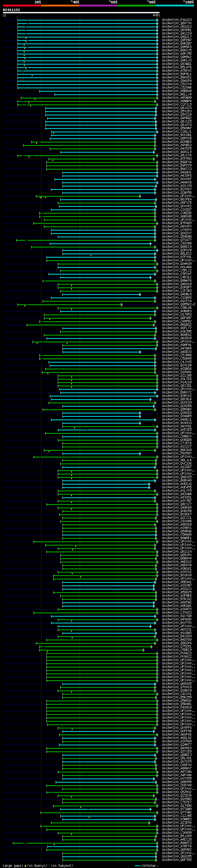
Task: Open hit UniRef100_B9R072
Action: [x=176, y=392]
